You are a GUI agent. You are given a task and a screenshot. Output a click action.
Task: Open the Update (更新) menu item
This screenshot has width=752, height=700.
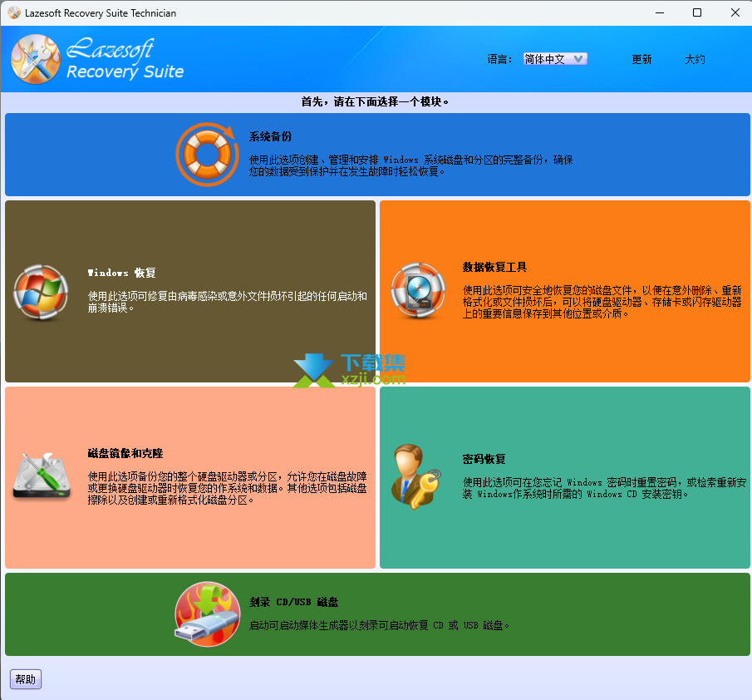(x=641, y=59)
